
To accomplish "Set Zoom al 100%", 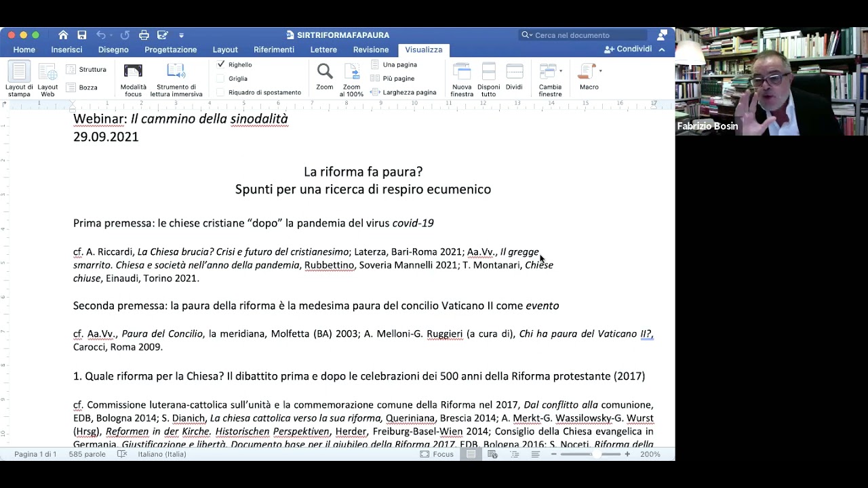I will [352, 79].
